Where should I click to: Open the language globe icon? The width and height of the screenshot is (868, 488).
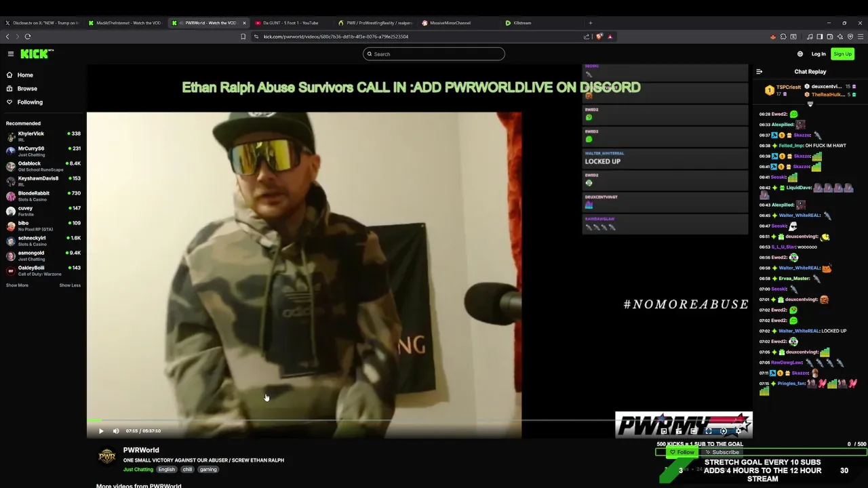click(800, 54)
